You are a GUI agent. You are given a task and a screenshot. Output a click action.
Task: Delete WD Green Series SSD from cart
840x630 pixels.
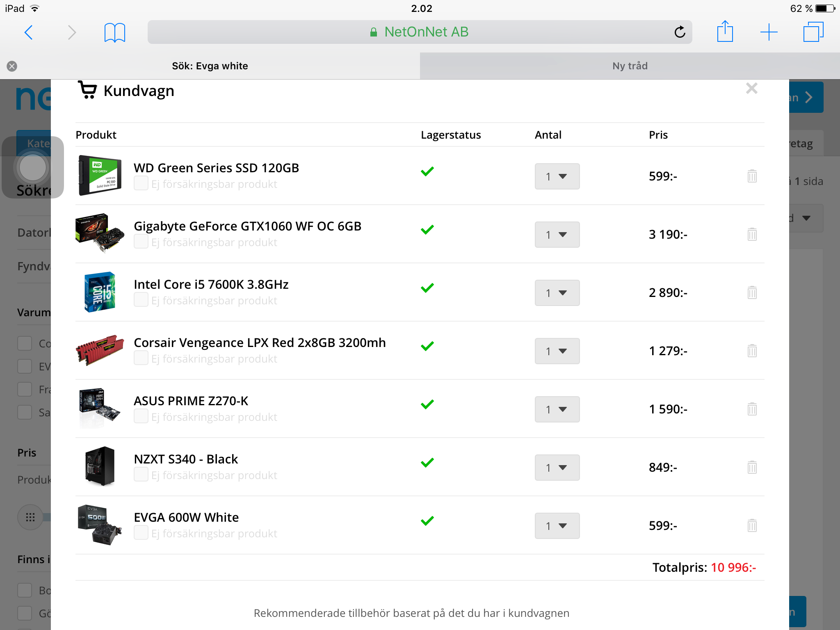pos(752,176)
